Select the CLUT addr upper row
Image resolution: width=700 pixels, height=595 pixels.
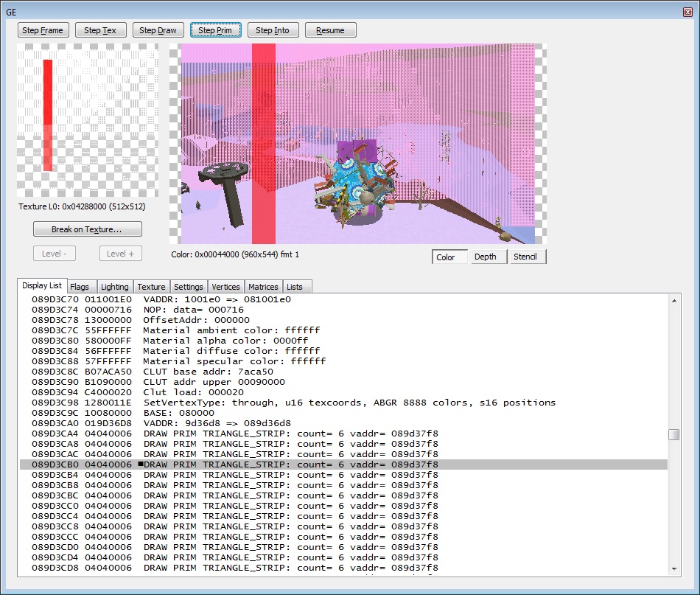click(344, 382)
